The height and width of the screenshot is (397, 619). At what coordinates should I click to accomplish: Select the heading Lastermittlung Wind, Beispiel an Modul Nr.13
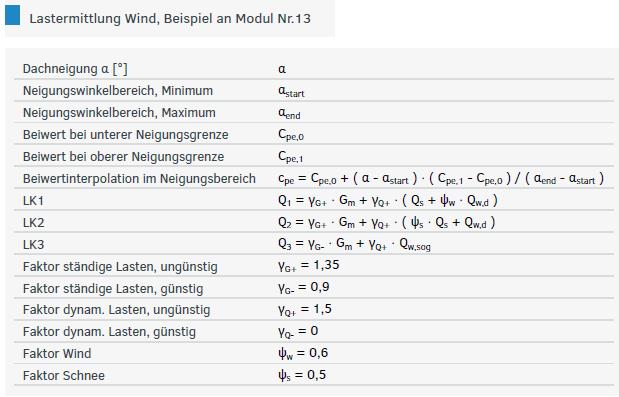coord(170,19)
